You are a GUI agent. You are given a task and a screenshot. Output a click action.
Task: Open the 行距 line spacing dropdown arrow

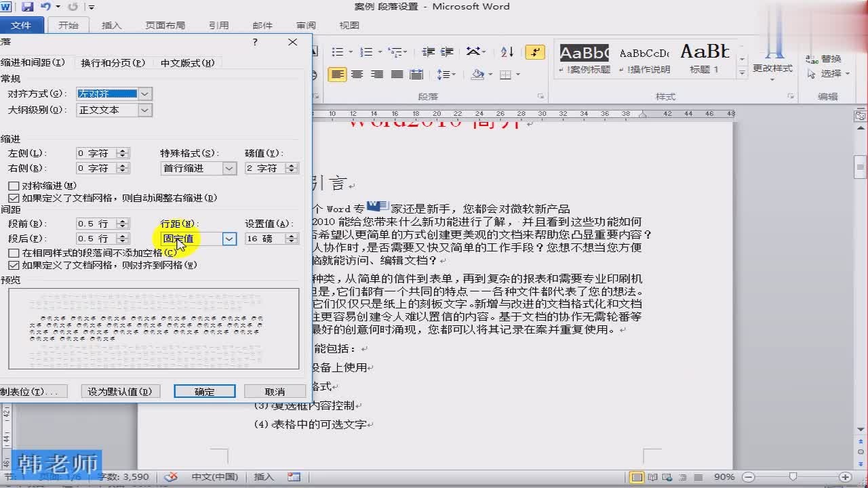229,239
